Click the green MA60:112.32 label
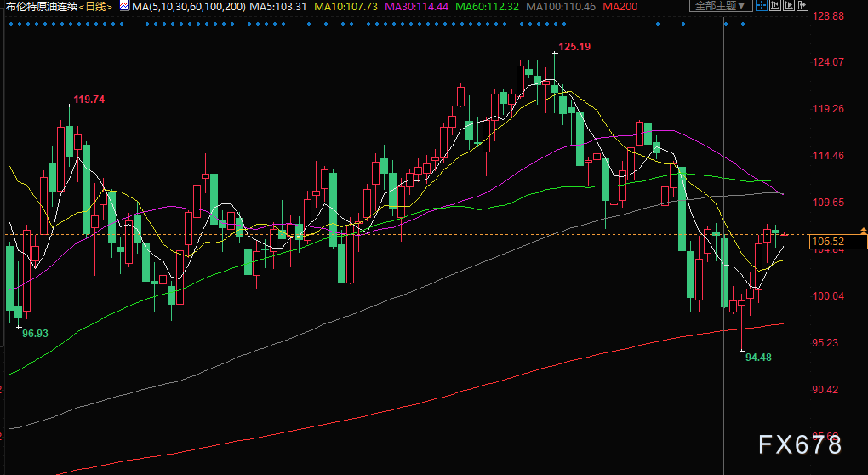 (x=487, y=7)
